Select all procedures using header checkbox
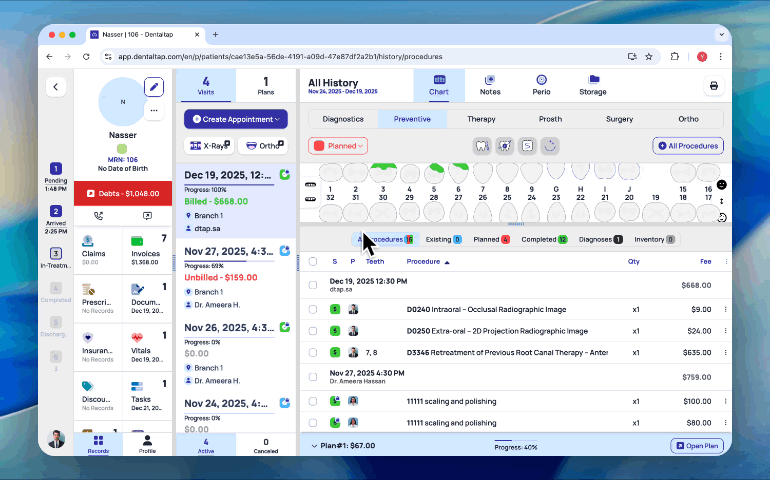The height and width of the screenshot is (480, 770). click(313, 262)
